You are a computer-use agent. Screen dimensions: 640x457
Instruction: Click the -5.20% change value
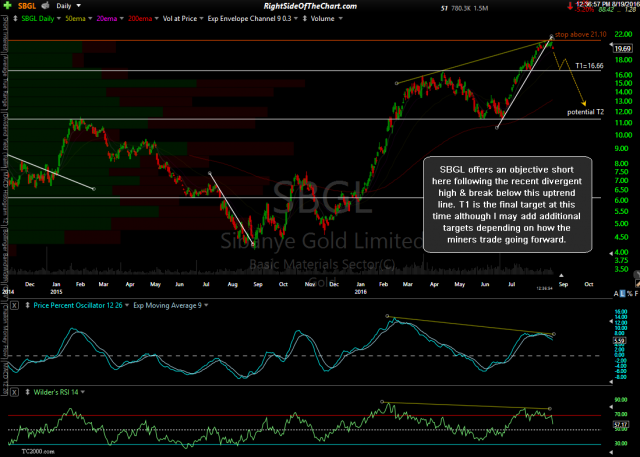click(x=584, y=9)
